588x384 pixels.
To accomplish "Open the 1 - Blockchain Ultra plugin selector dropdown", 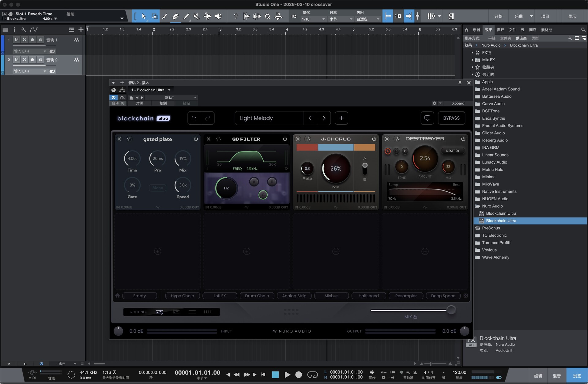I will point(151,90).
